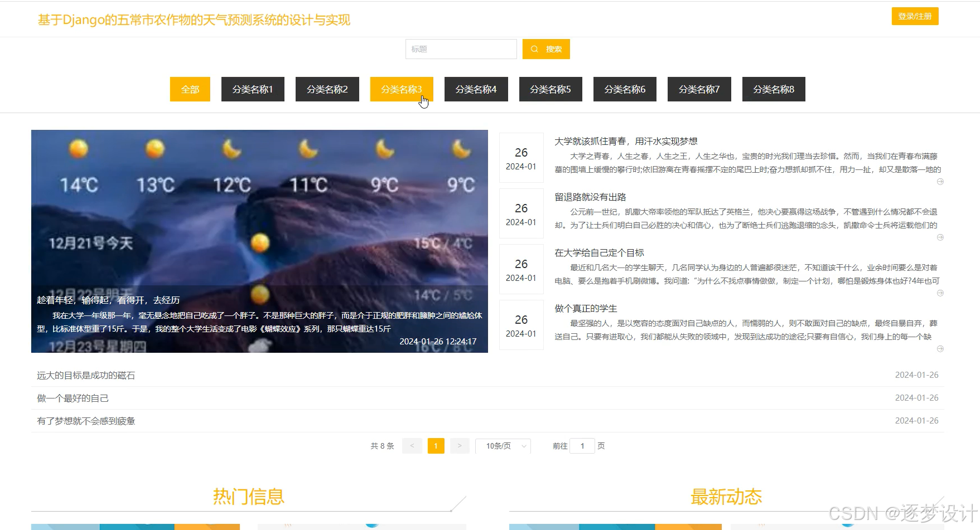Click the magnifier search icon
Screen dimensions: 980x530
point(535,49)
